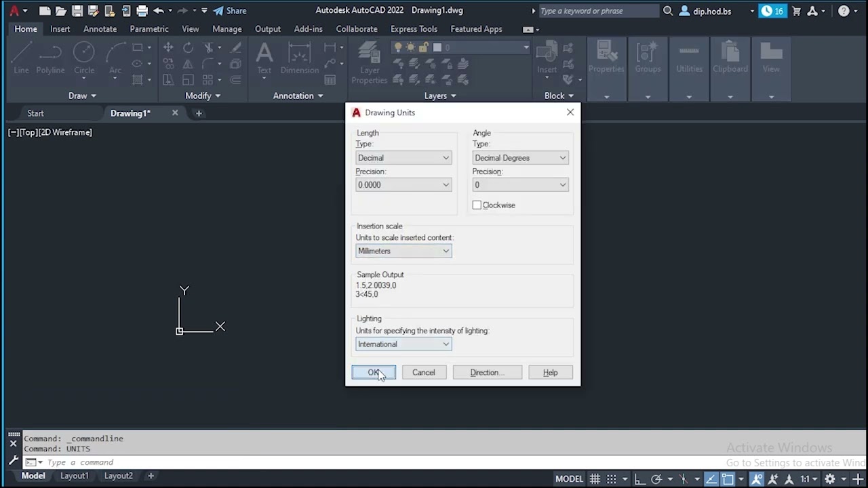Click the Rotate tool icon

coord(188,47)
